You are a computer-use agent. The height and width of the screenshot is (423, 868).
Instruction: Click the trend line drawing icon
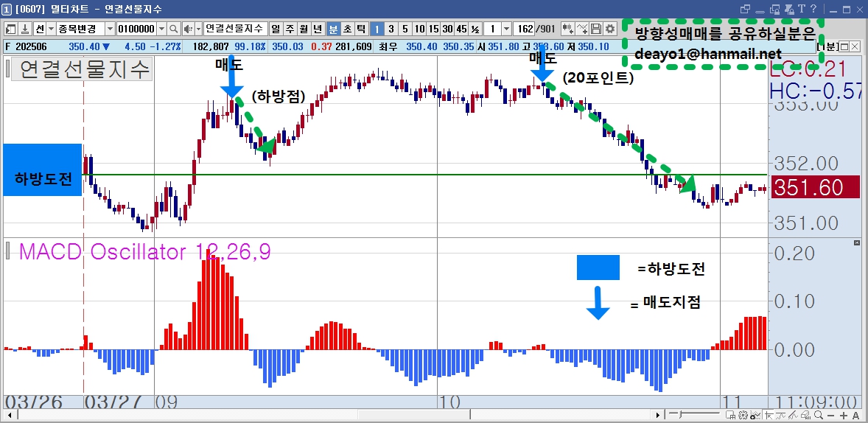(780, 415)
